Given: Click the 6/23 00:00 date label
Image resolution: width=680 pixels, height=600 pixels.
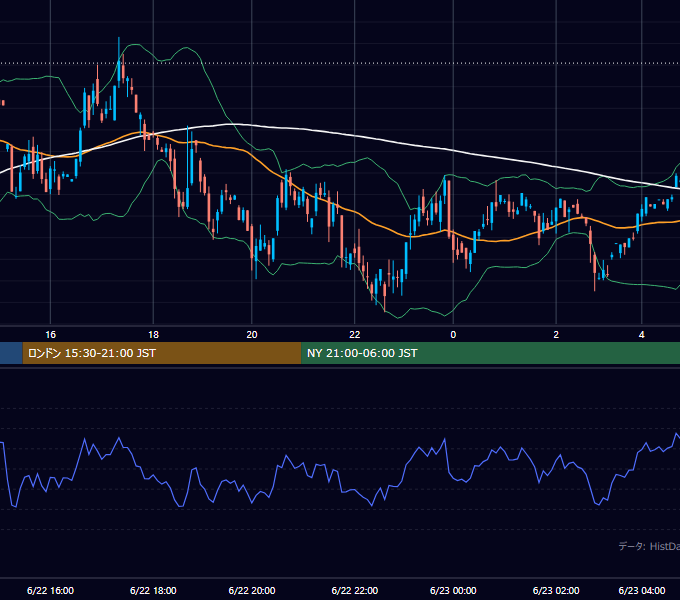Looking at the screenshot, I should pyautogui.click(x=453, y=590).
